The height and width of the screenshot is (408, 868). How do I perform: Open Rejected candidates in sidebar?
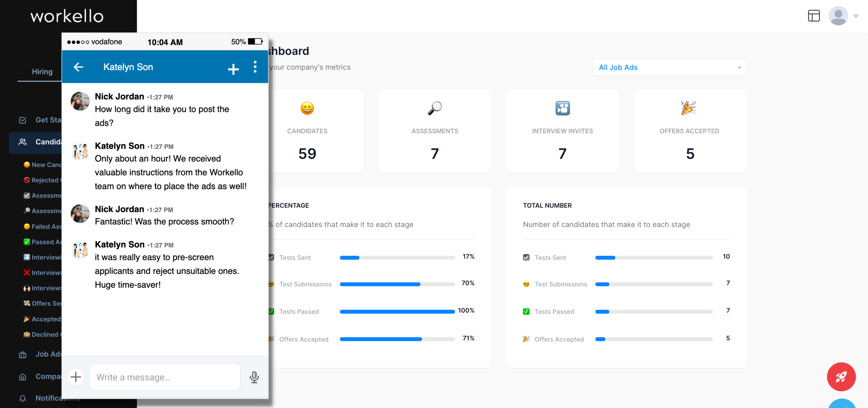(43, 180)
